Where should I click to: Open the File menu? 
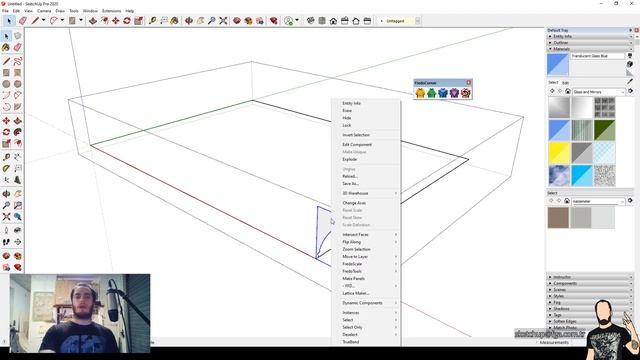(5, 11)
